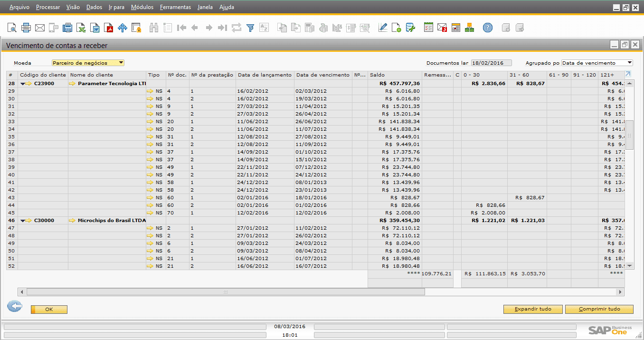
Task: Open the Ferramentas menu
Action: pos(175,7)
